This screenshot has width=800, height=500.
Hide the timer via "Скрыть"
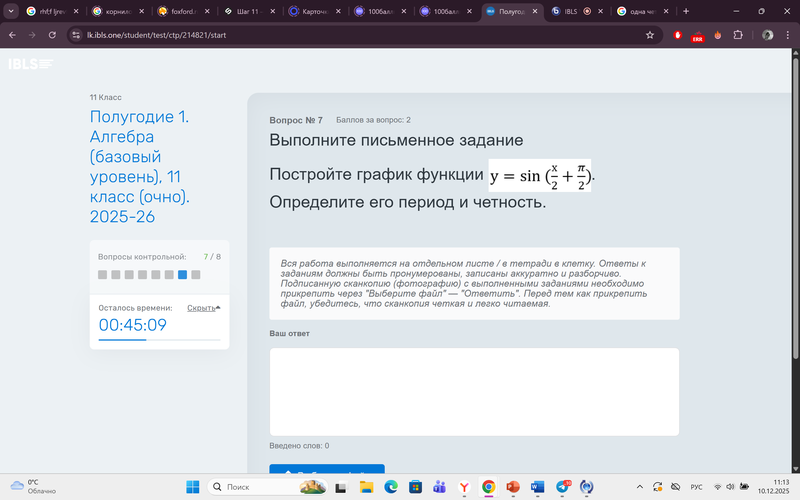point(203,308)
